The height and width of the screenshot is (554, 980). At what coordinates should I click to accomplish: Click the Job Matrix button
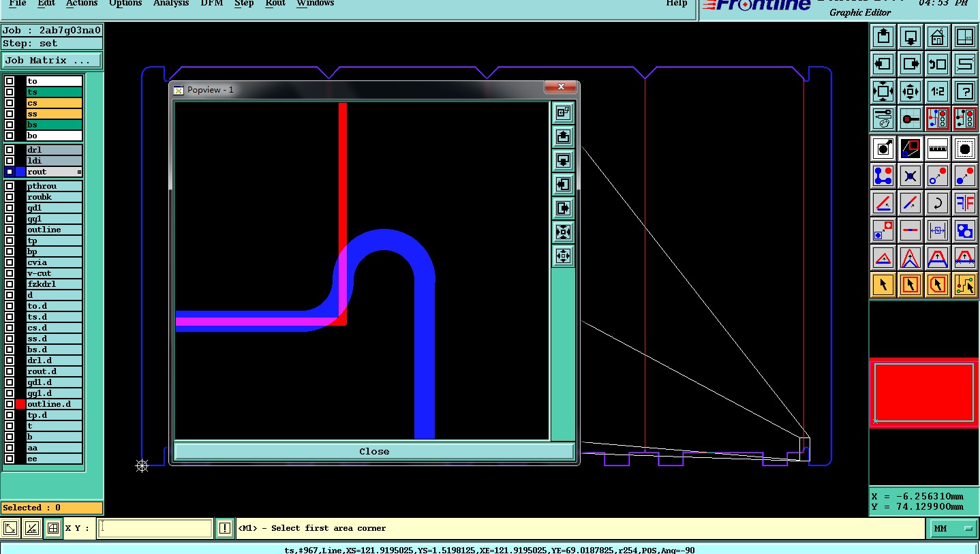52,60
